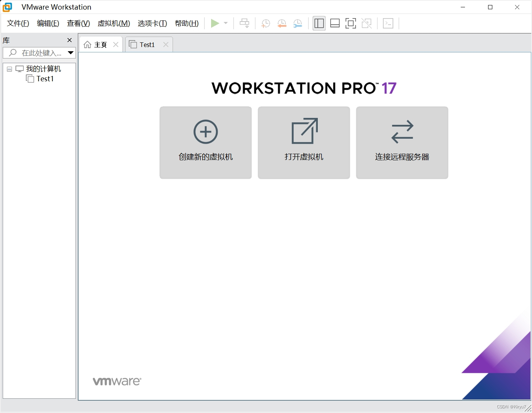The image size is (532, 413).
Task: Click the Unity mode icon
Action: pos(367,24)
